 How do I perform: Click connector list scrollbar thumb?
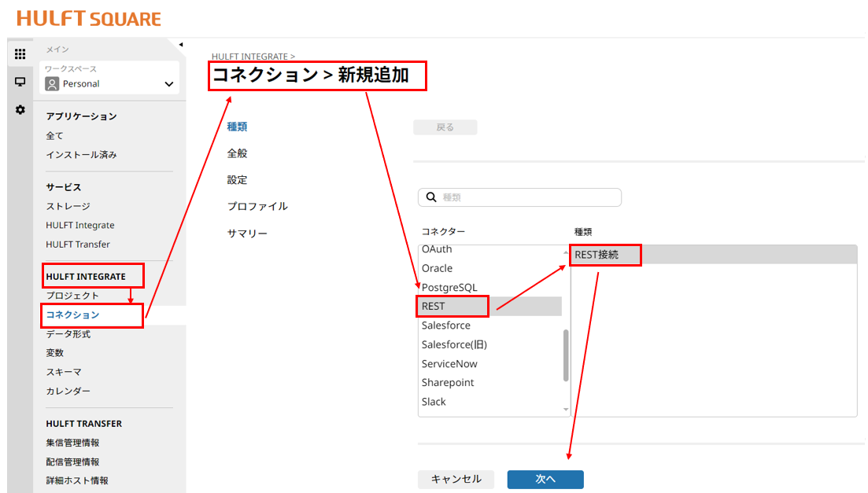566,355
